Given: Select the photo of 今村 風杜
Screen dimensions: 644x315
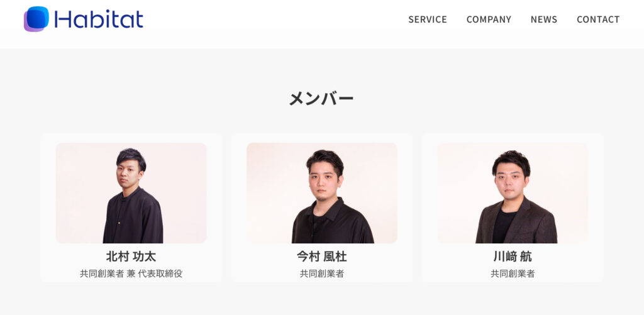Looking at the screenshot, I should point(322,193).
